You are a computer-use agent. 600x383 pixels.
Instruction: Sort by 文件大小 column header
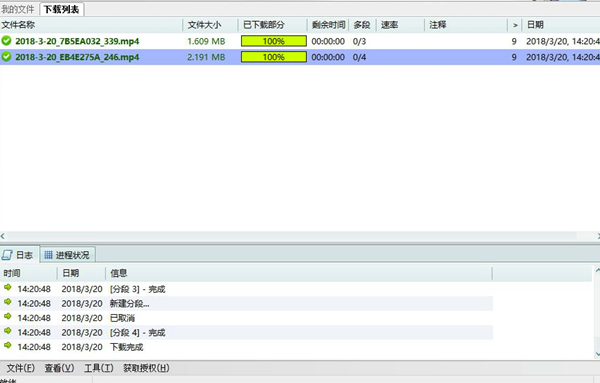pyautogui.click(x=210, y=25)
